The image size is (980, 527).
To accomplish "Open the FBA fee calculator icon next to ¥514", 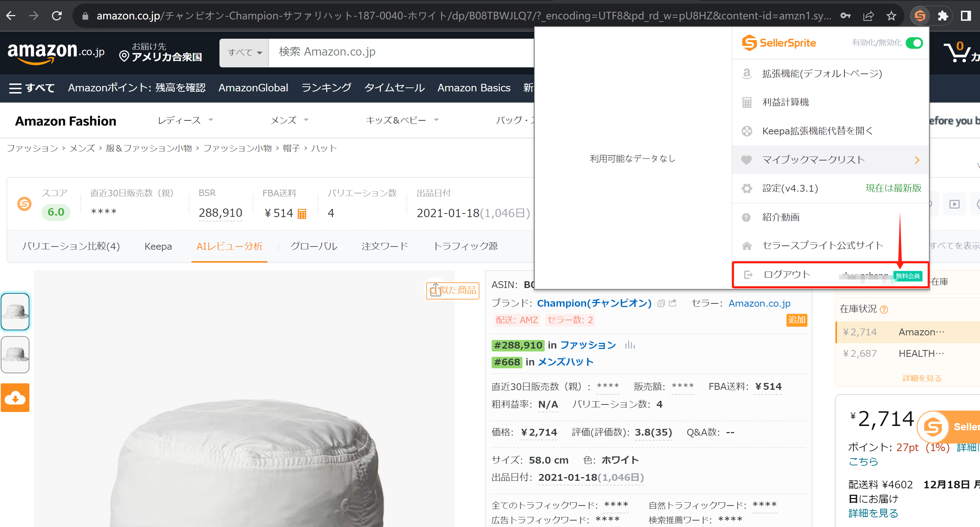I will pyautogui.click(x=302, y=214).
